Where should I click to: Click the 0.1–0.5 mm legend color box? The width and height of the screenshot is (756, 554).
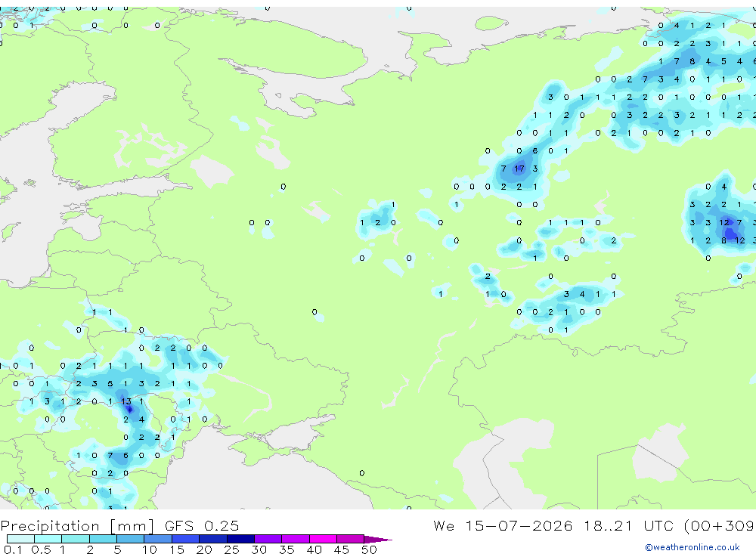pyautogui.click(x=20, y=539)
